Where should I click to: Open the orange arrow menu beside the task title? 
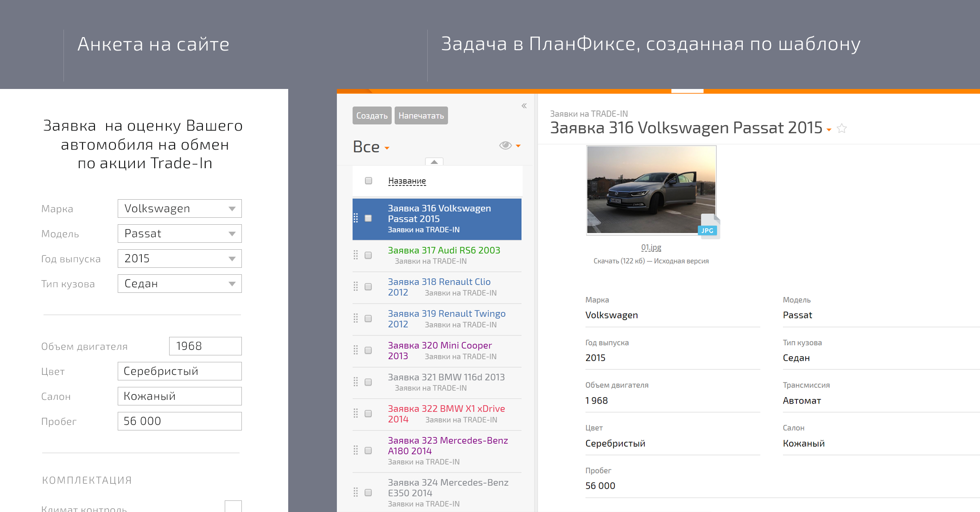click(x=829, y=130)
